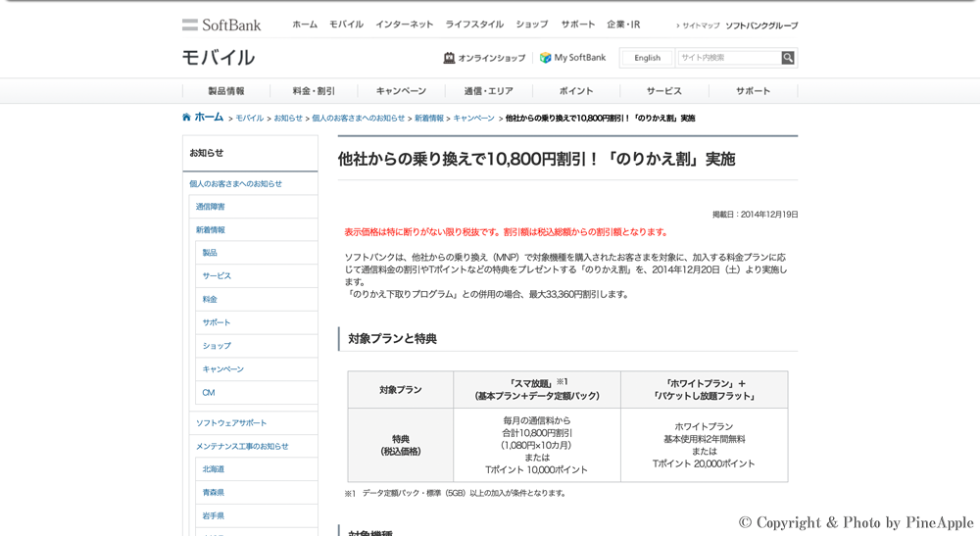Click the ※1 データ定額パック footnote
980x536 pixels.
click(x=455, y=493)
